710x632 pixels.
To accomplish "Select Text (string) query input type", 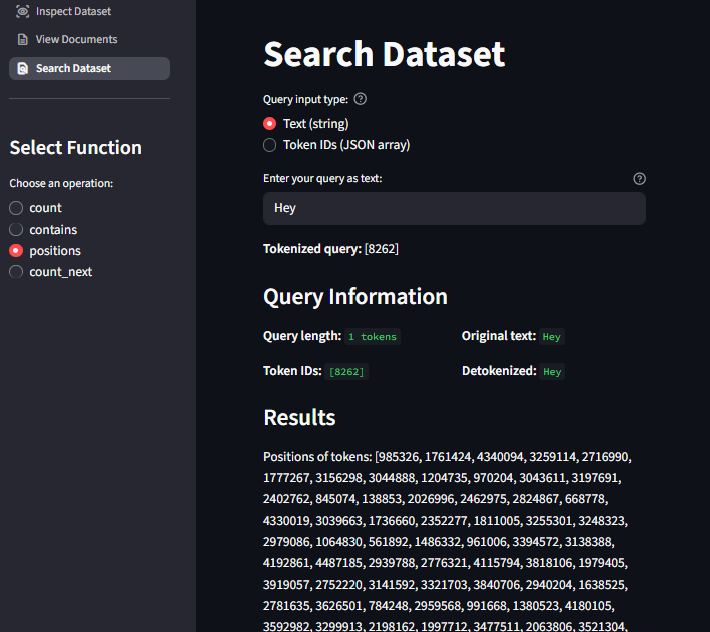I will (270, 124).
